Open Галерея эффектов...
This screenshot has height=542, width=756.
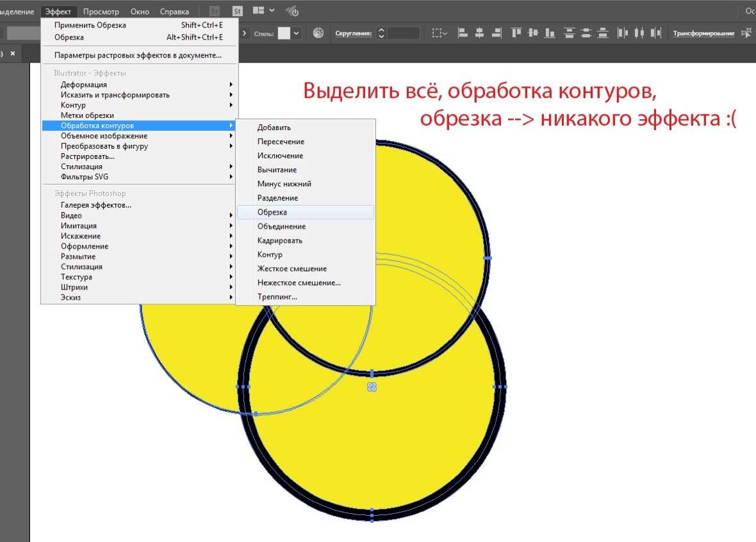[x=139, y=205]
